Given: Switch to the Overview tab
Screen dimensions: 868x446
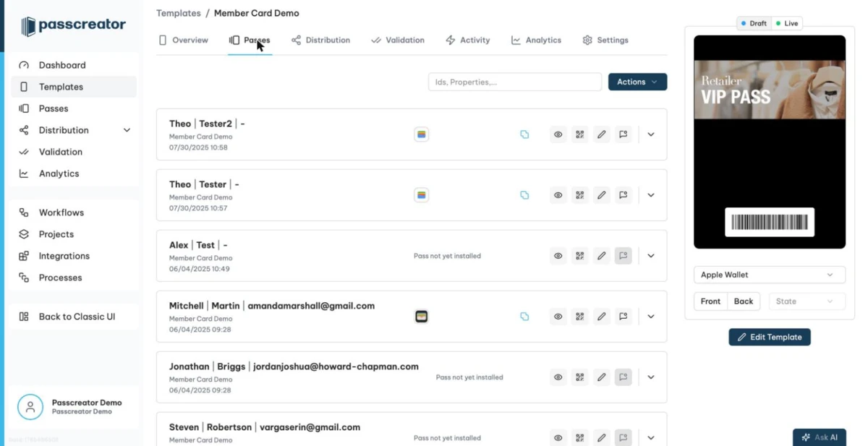Looking at the screenshot, I should tap(184, 40).
